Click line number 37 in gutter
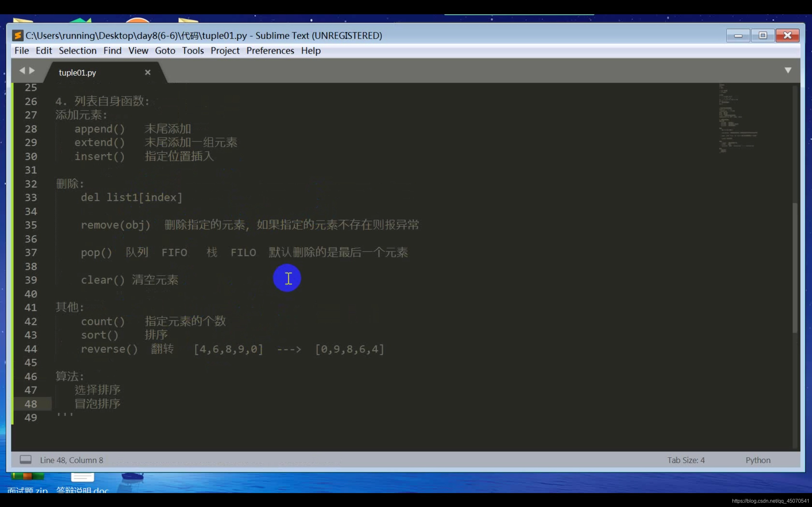812x507 pixels. [31, 253]
